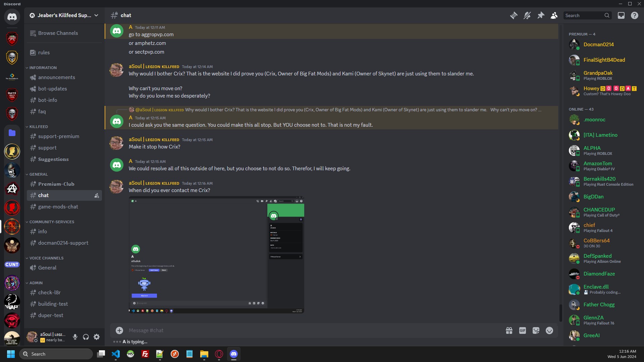Join the General voice channel
Viewport: 644px width, 362px height.
click(64, 268)
